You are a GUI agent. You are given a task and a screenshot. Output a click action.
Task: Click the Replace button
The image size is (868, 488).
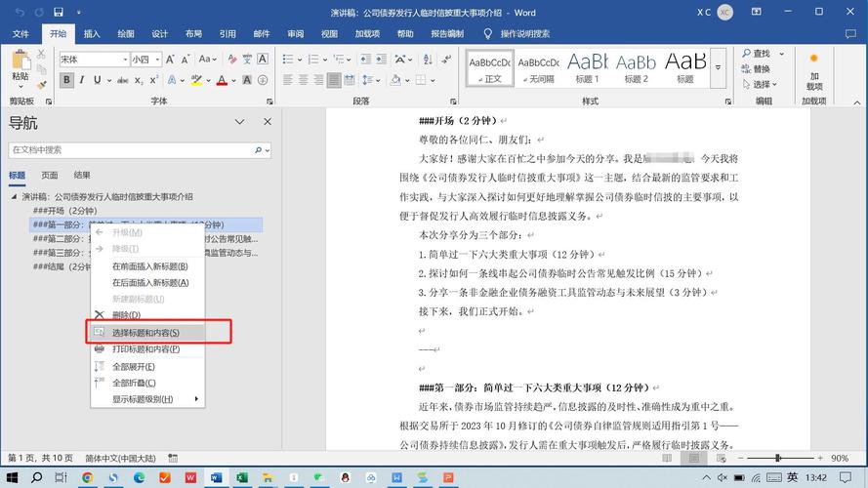coord(756,68)
